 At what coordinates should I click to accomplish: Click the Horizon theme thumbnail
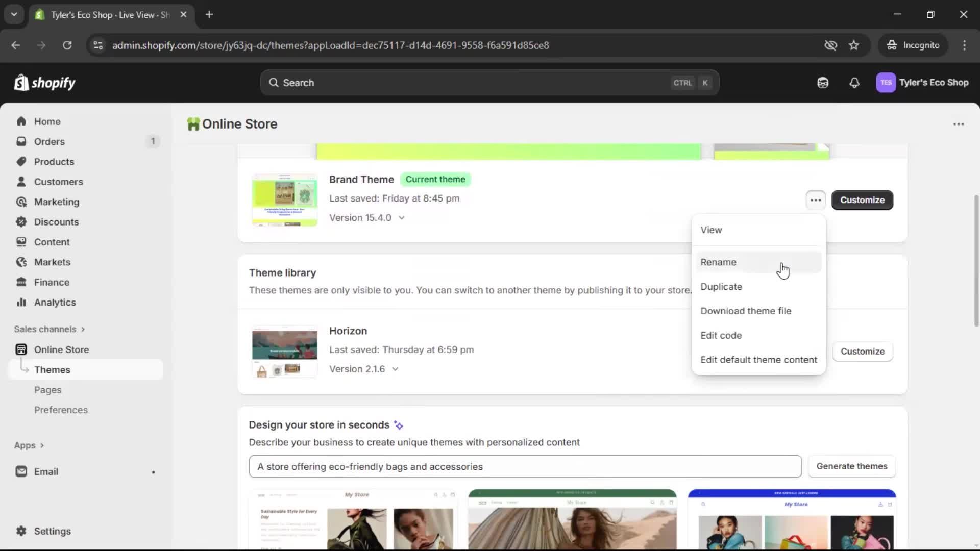point(284,352)
